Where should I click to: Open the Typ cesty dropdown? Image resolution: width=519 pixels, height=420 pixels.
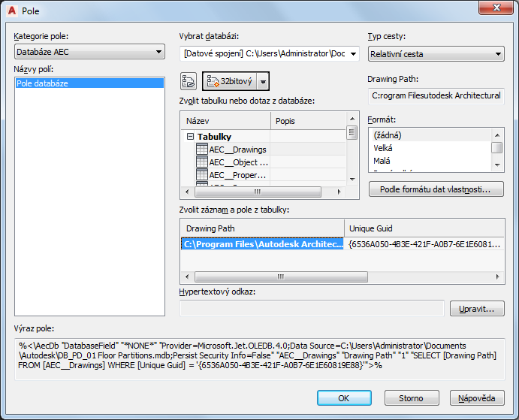pyautogui.click(x=436, y=54)
